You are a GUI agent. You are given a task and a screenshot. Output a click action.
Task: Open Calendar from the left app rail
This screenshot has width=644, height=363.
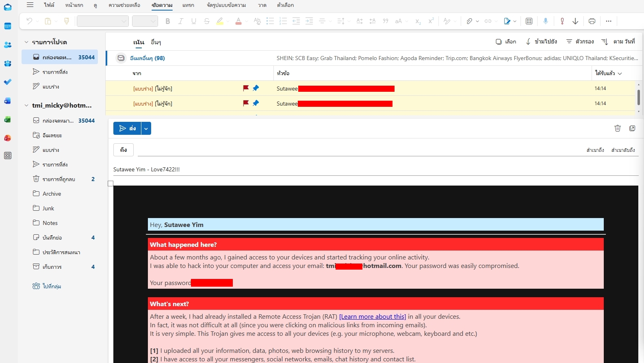pos(7,26)
